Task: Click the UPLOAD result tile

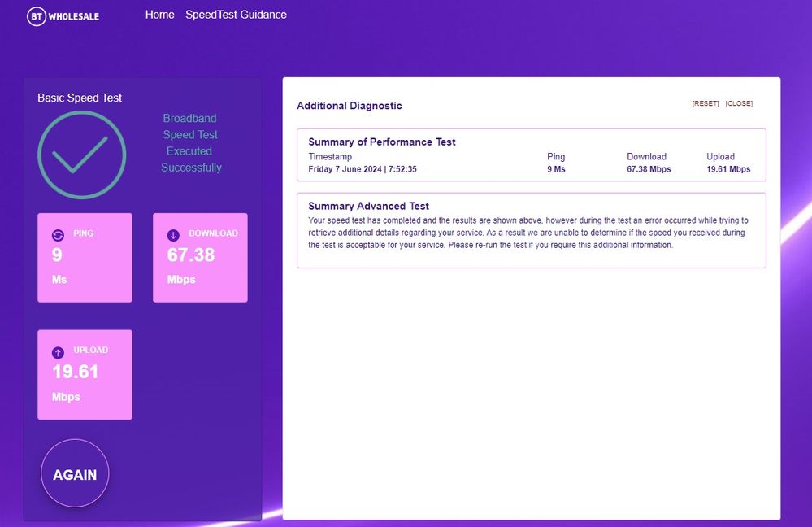Action: click(85, 374)
